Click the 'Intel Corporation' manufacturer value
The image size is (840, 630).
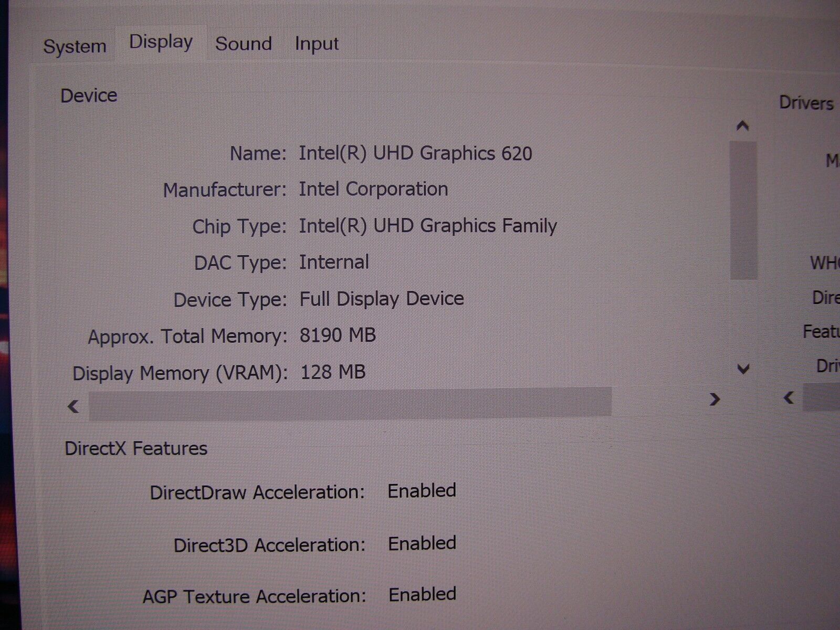pos(373,189)
